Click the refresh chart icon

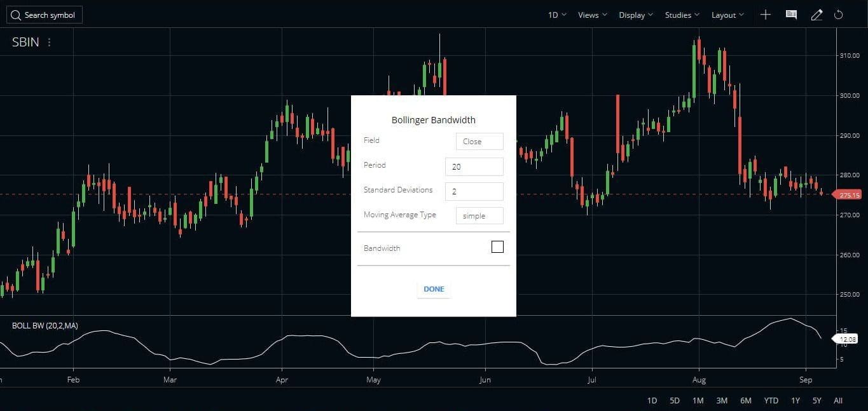[839, 14]
